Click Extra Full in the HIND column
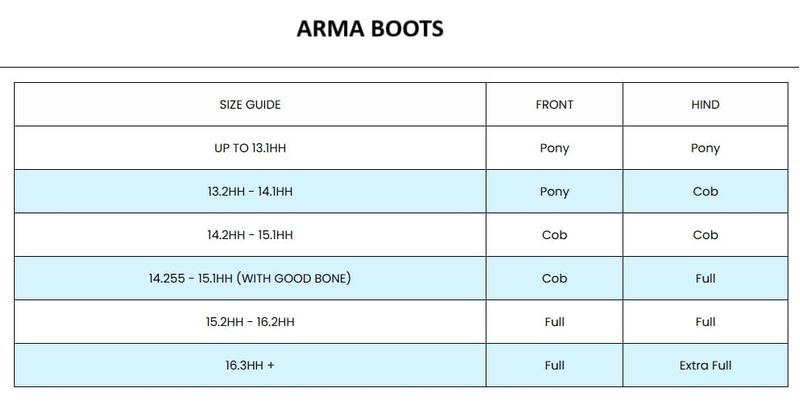Screen dimensions: 800x413 (705, 365)
